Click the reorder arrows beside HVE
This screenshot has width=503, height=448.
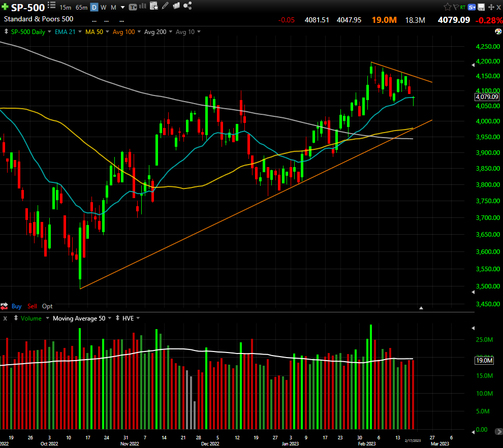pos(117,318)
